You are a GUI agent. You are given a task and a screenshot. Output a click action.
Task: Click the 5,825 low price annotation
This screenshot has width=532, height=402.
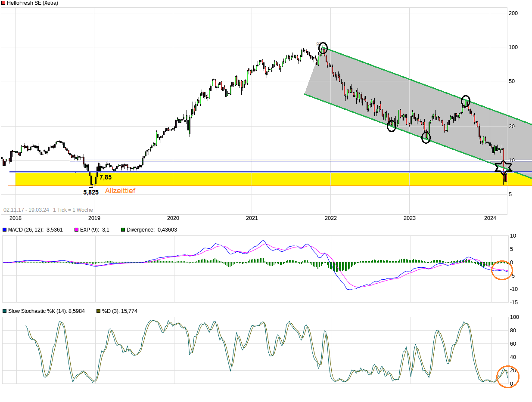click(91, 192)
